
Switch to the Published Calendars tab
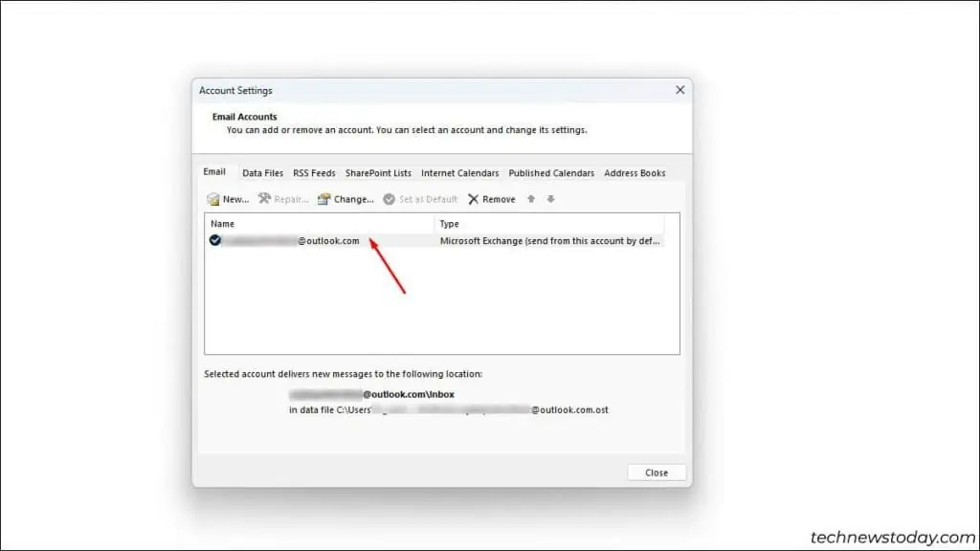tap(551, 173)
